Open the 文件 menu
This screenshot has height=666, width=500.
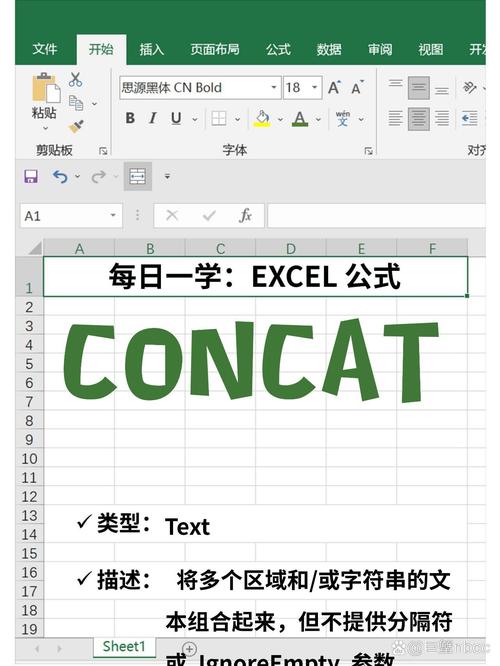(x=45, y=49)
